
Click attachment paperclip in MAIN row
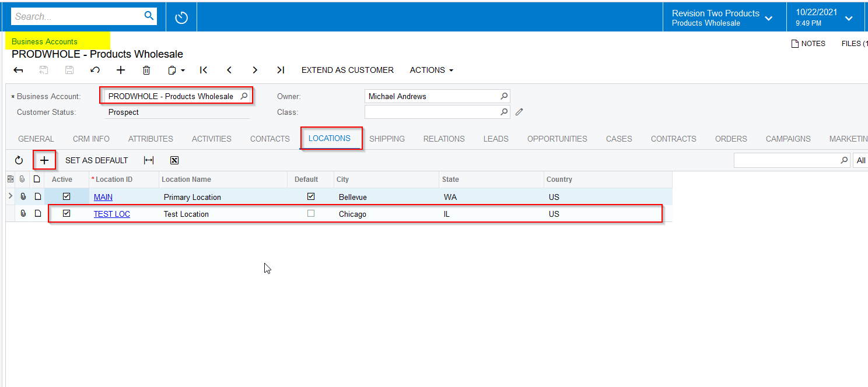click(x=23, y=197)
